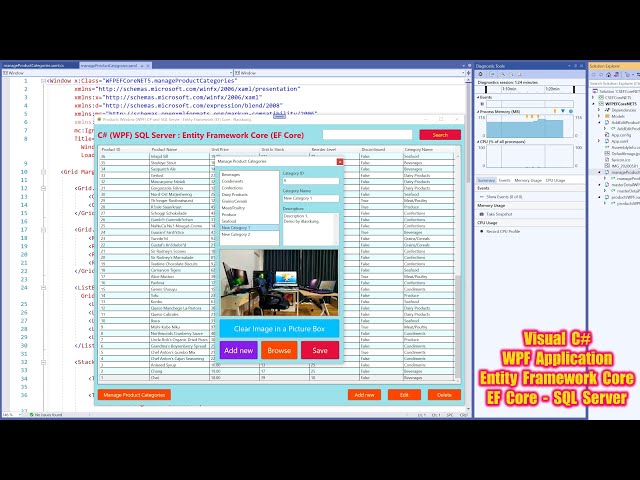This screenshot has width=640, height=480.
Task: Click orange Add new button in Products window
Action: click(x=364, y=395)
